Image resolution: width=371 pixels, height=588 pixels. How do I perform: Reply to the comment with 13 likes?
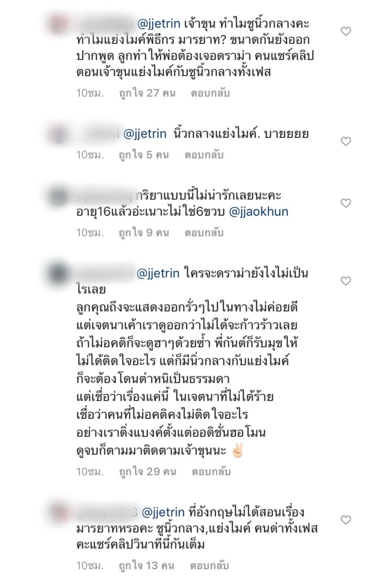coord(210,565)
